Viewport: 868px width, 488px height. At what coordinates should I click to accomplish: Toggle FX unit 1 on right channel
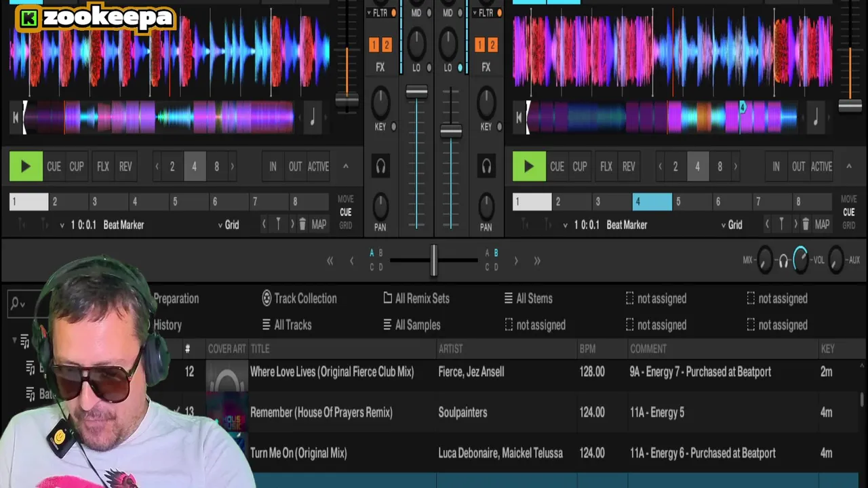pos(479,45)
